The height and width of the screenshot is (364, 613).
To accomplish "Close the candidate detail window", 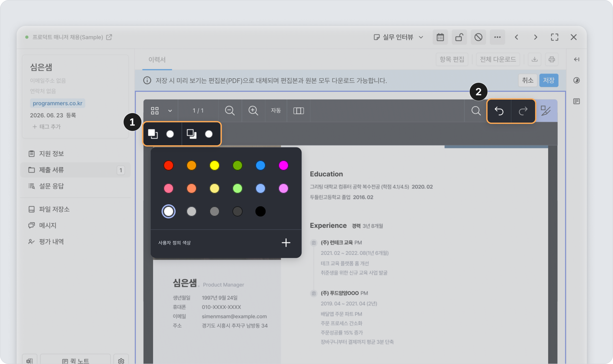I will 574,37.
